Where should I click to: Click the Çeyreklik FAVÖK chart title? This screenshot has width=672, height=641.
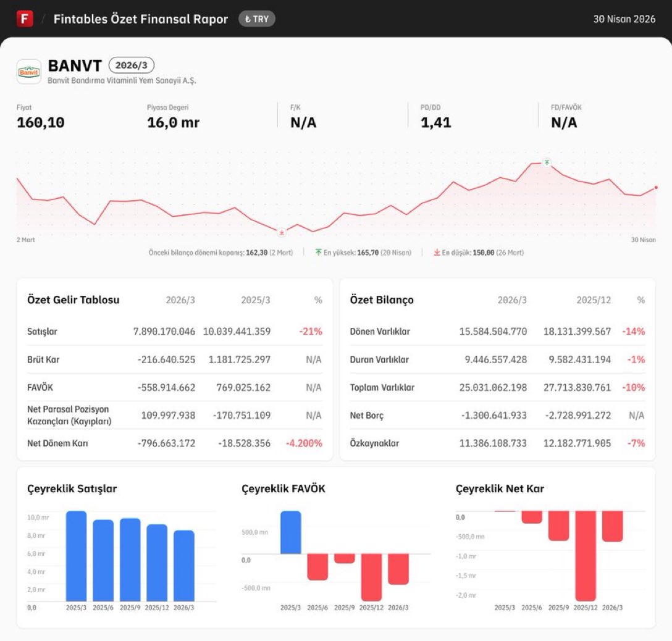pos(283,488)
